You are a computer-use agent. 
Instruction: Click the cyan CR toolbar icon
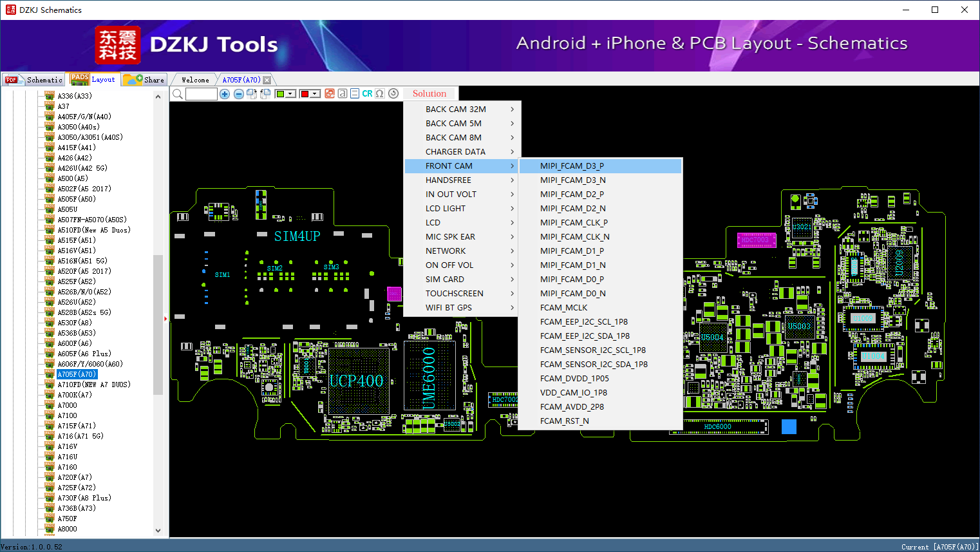coord(367,93)
